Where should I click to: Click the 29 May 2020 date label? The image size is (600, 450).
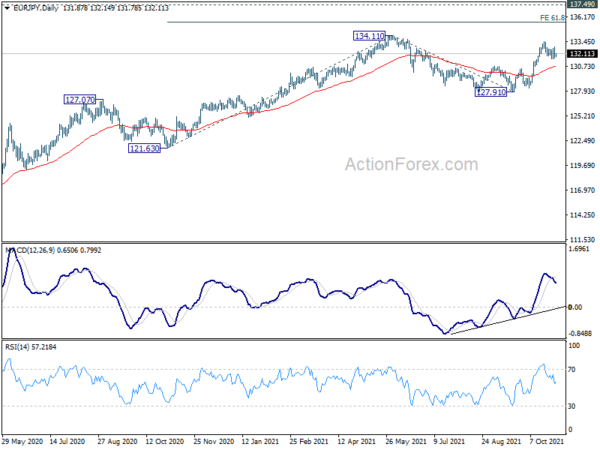[x=23, y=441]
